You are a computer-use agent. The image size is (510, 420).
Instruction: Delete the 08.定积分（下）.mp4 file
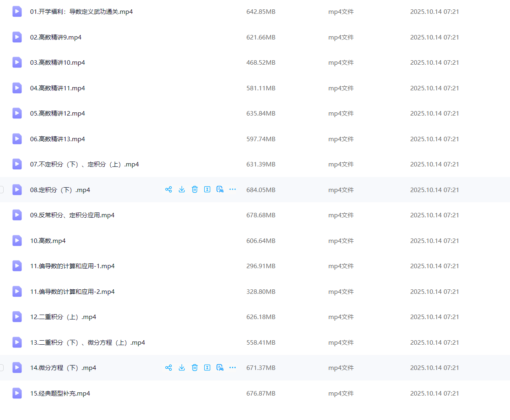point(195,190)
